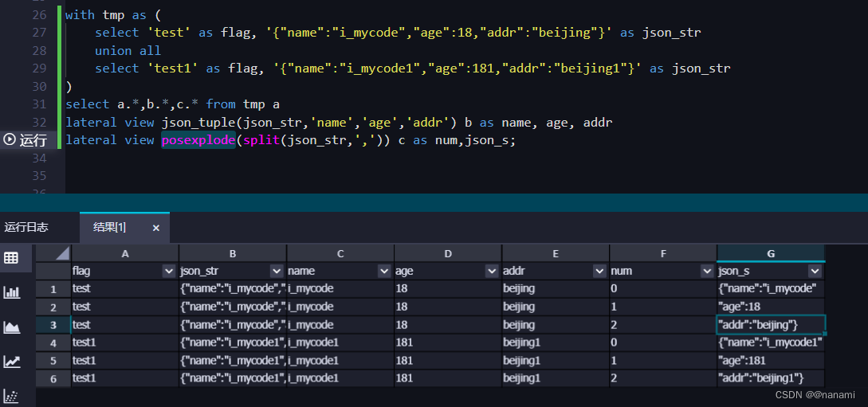Select row 4 header
Image resolution: width=868 pixels, height=407 pixels.
(x=53, y=342)
